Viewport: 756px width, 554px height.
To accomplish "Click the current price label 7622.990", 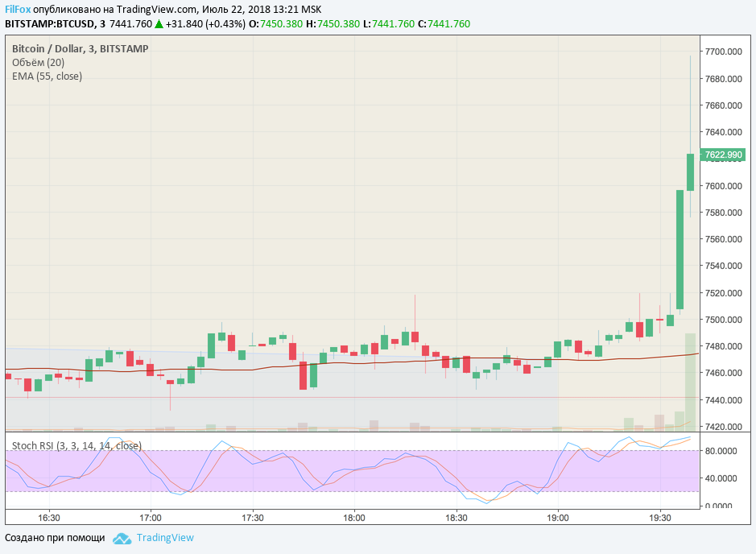I will click(x=722, y=155).
